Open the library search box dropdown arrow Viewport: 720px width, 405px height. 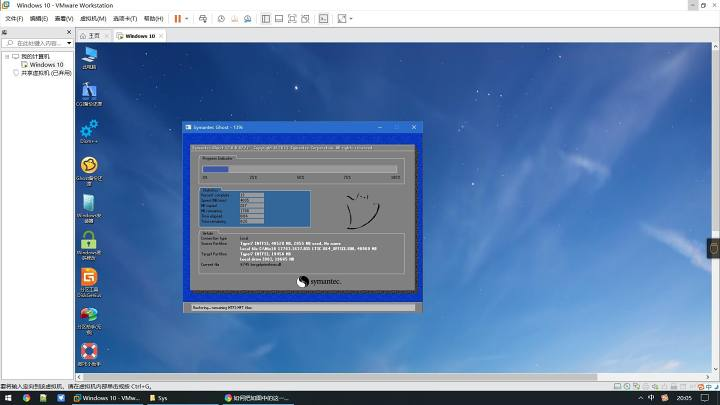point(69,43)
